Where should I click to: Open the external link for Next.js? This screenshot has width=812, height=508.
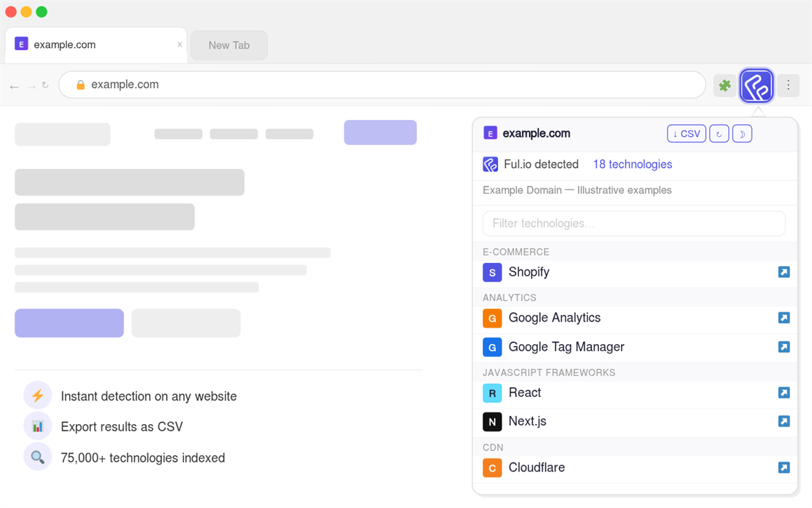click(x=784, y=421)
